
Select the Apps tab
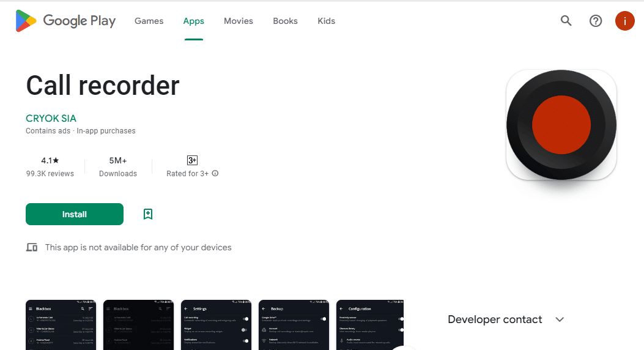193,21
